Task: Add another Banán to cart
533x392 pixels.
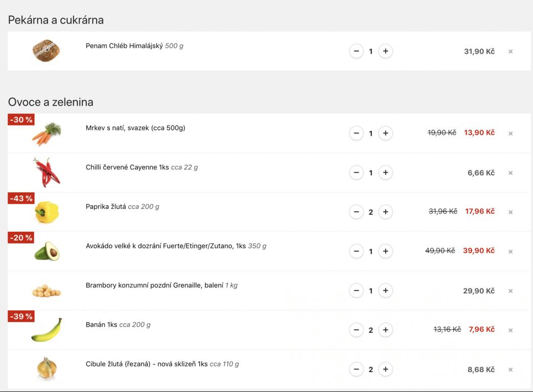Action: [x=385, y=330]
